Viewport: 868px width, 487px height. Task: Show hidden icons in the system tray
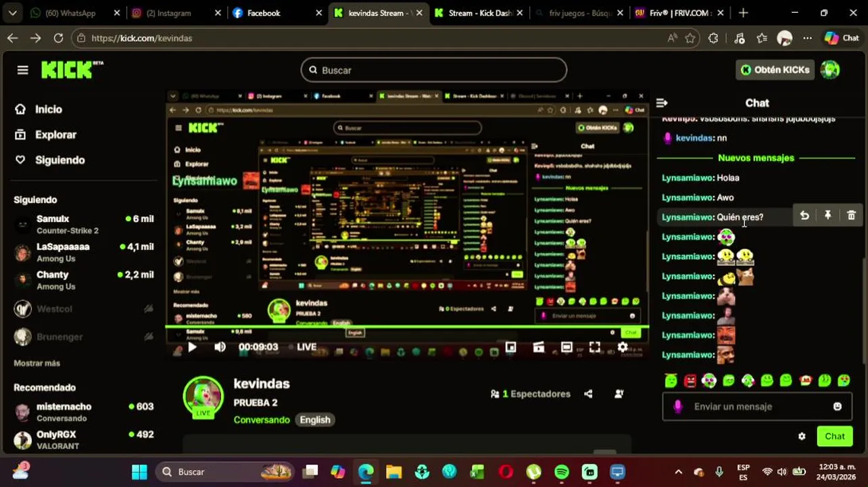click(679, 471)
